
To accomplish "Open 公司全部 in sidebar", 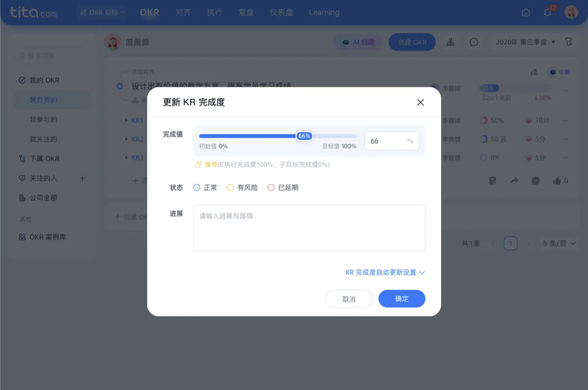I will coord(38,198).
